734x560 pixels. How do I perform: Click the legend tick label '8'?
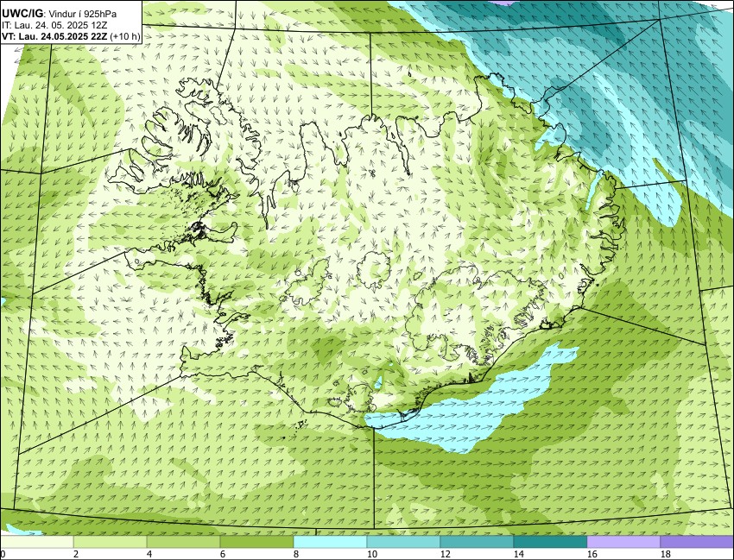coord(296,554)
